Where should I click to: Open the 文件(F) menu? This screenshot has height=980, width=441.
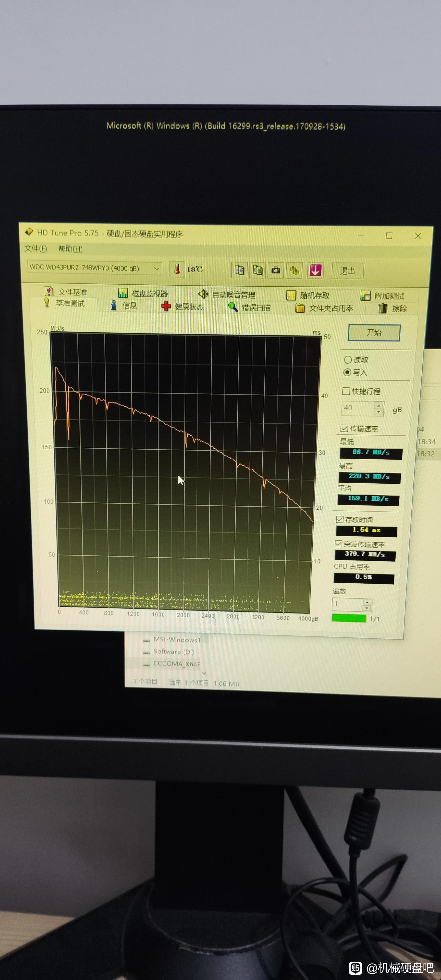35,248
